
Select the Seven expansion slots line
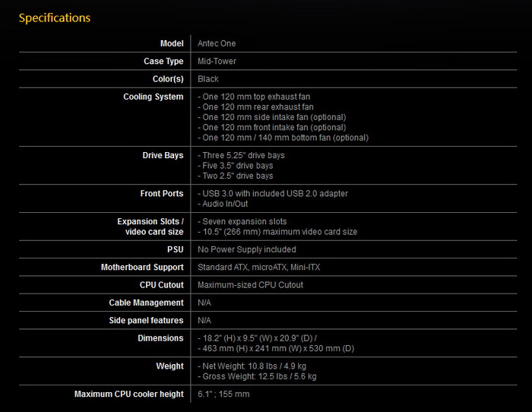(242, 222)
